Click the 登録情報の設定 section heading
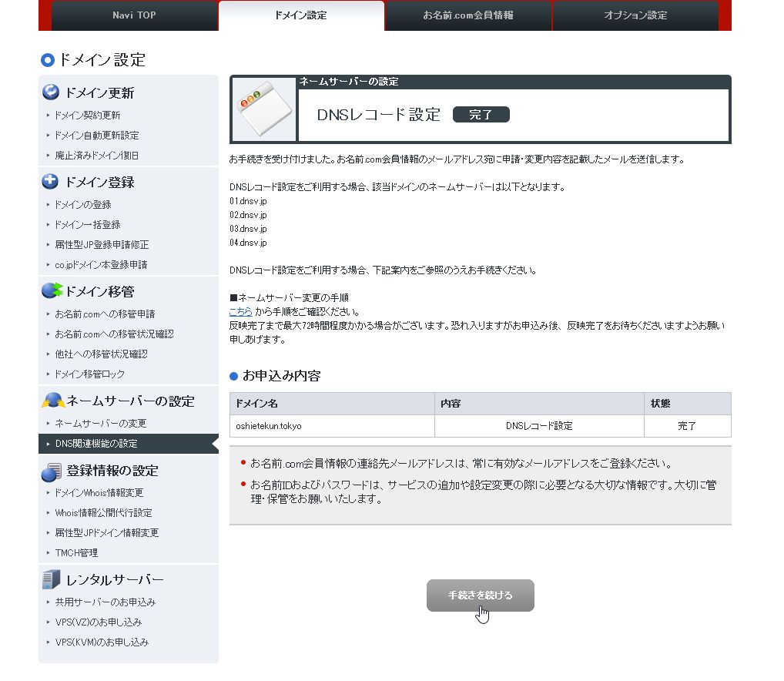 click(x=112, y=471)
